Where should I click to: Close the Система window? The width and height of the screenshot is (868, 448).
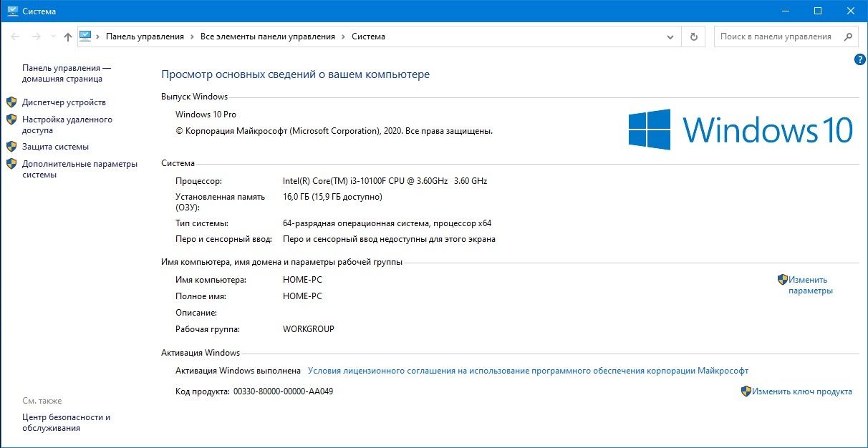coord(851,11)
